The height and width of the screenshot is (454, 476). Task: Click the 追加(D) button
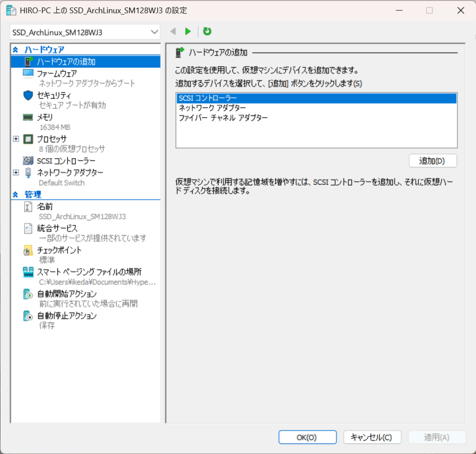pos(433,161)
